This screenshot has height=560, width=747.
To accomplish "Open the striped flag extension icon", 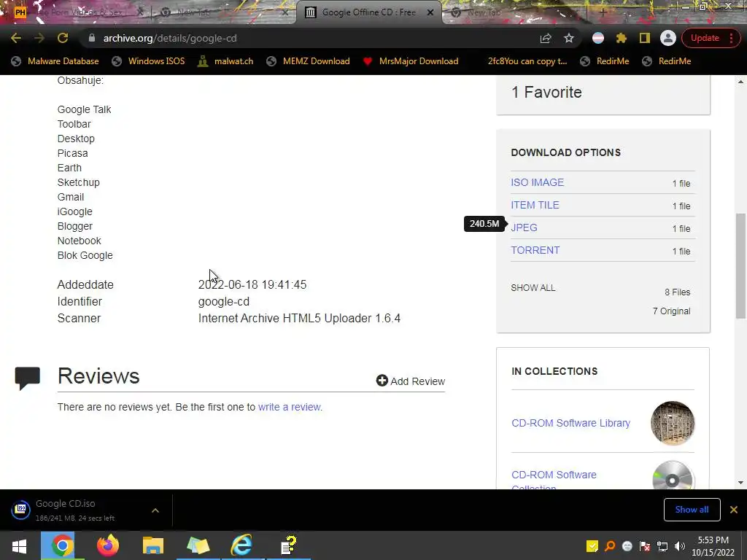I will click(x=598, y=38).
